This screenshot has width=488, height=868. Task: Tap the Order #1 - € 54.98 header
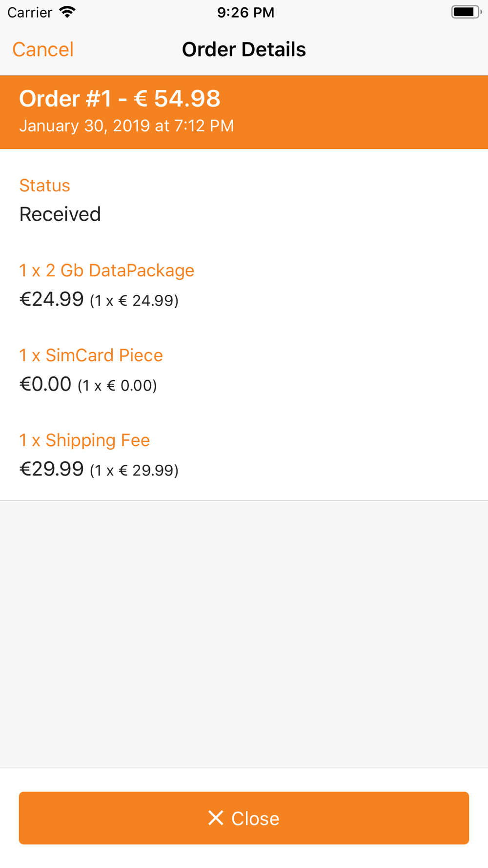pos(120,99)
